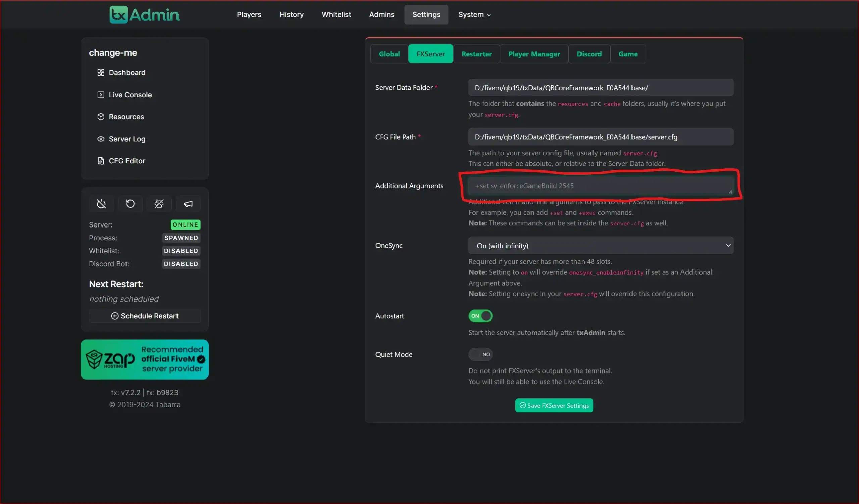Click the txAdmin logo

coord(144,15)
